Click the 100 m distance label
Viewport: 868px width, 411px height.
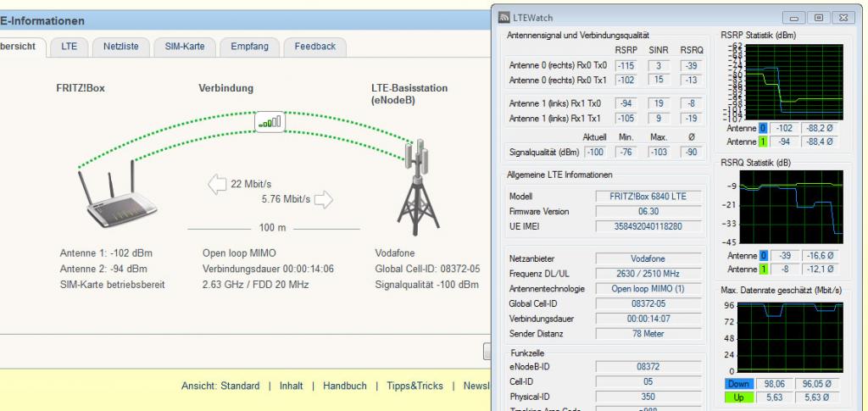click(x=273, y=228)
